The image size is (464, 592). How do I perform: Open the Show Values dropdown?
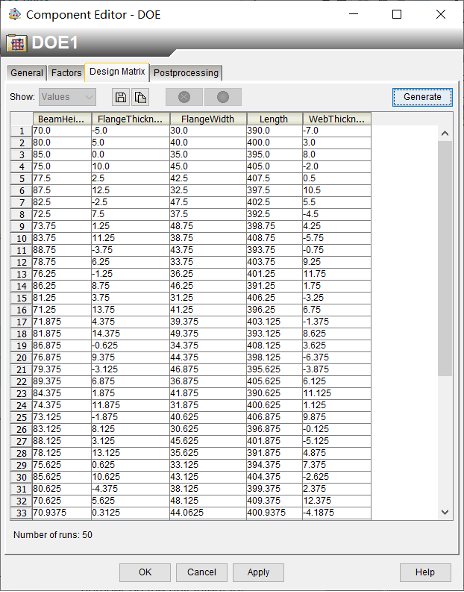click(68, 97)
